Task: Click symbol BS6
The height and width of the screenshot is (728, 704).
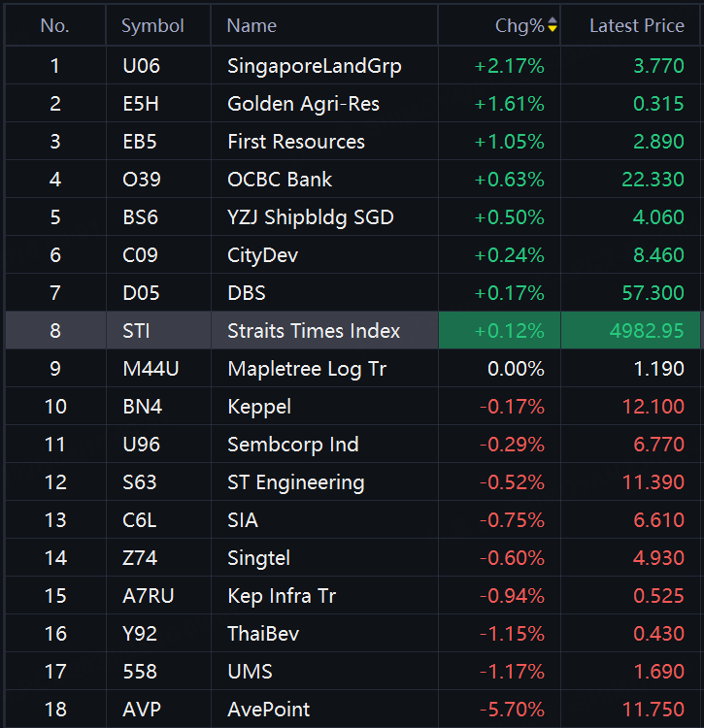Action: (x=140, y=217)
